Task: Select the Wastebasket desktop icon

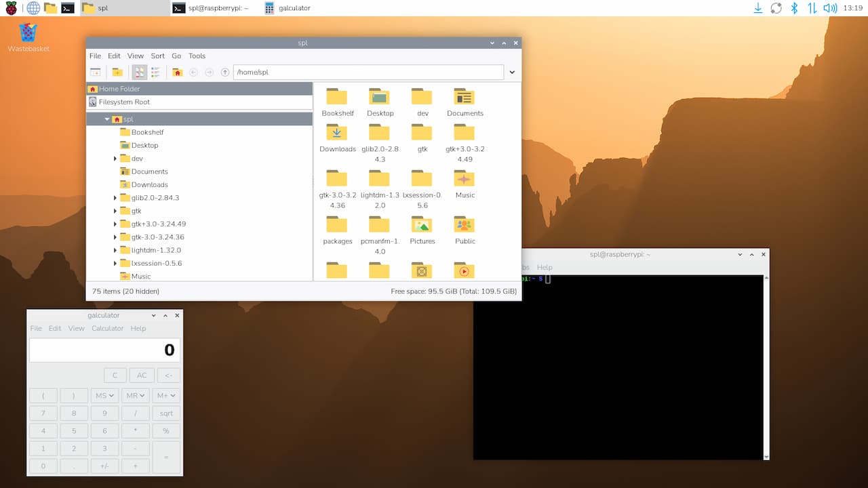Action: (28, 33)
